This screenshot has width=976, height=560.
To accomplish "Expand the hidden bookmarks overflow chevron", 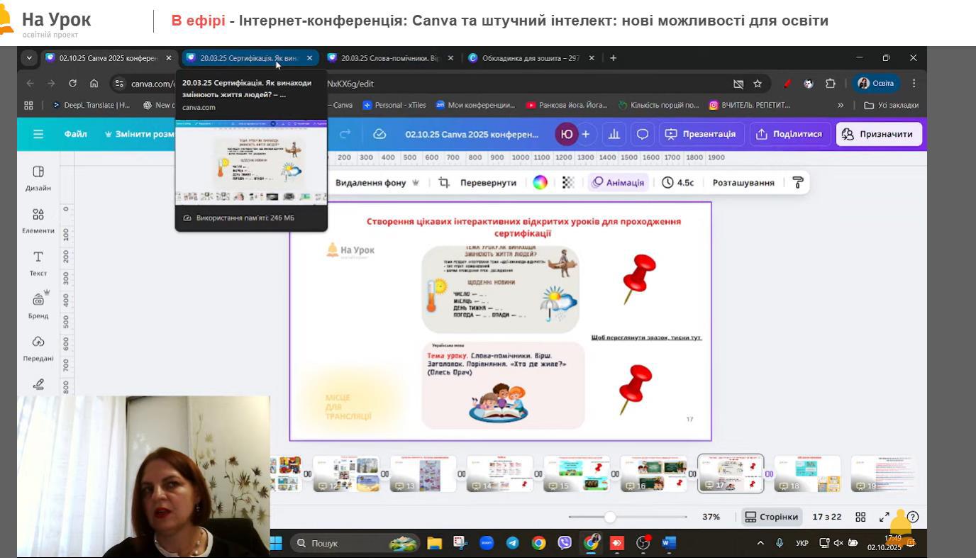I will tap(841, 106).
